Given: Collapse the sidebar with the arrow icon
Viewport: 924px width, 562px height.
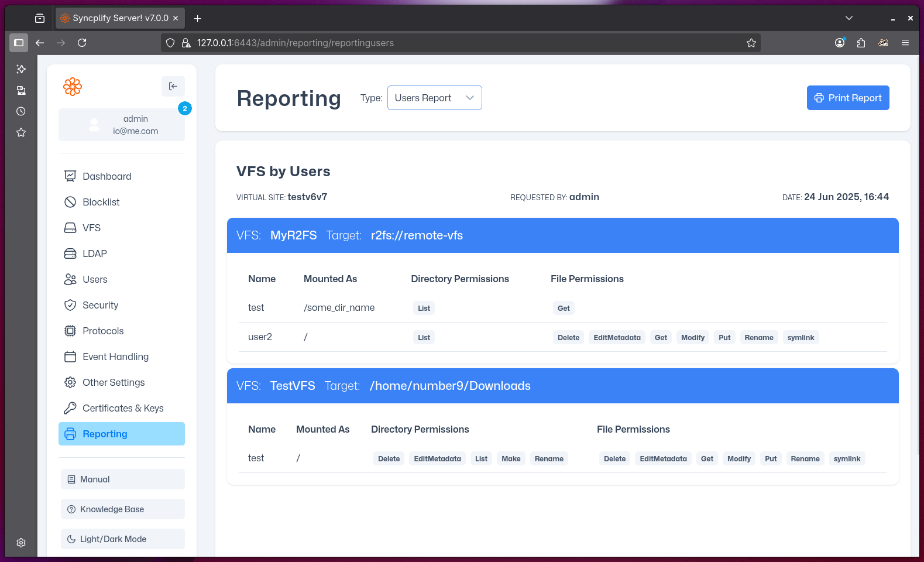Looking at the screenshot, I should pos(173,86).
